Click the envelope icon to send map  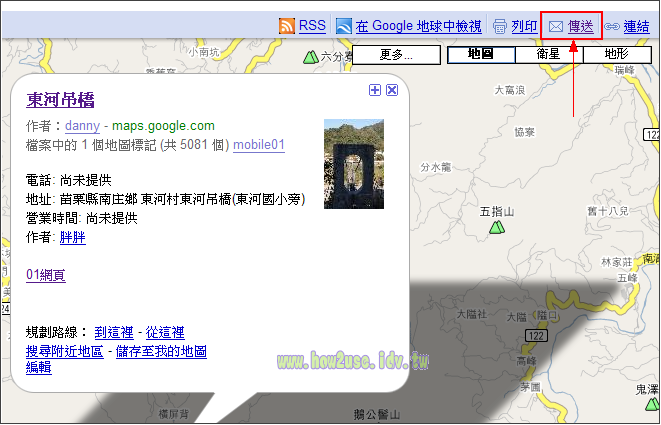(x=556, y=27)
